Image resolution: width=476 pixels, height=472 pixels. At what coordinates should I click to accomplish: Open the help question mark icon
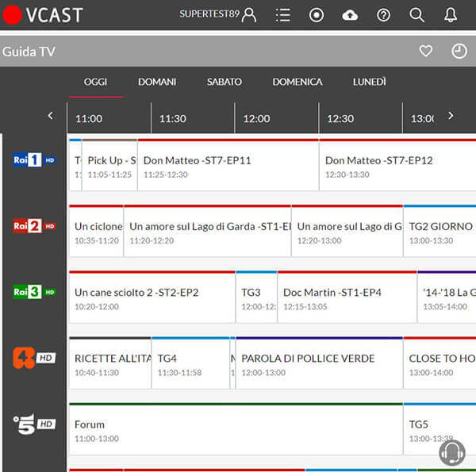383,15
